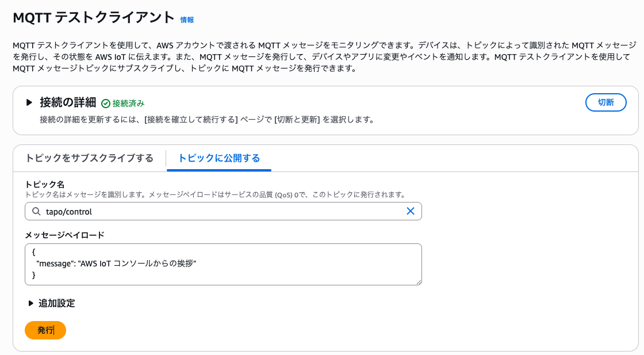Screen dimensions: 644x355
Task: Click the 接続済み status label
Action: (128, 104)
